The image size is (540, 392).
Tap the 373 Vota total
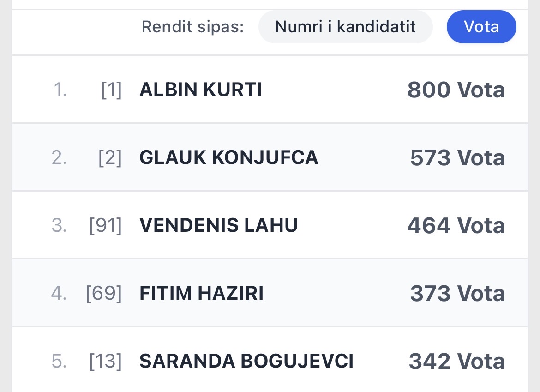coord(457,294)
